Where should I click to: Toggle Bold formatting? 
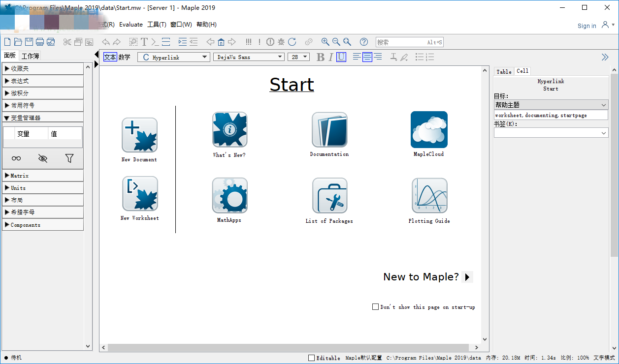(321, 57)
